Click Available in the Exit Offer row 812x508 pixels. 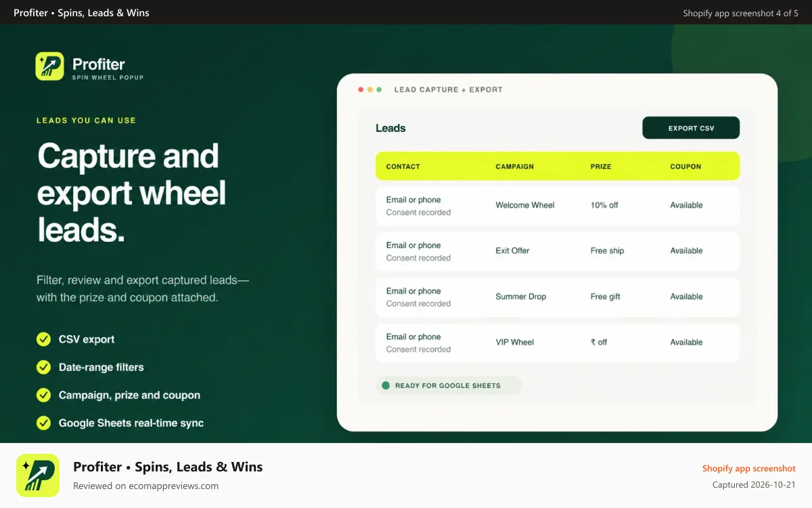click(x=687, y=251)
